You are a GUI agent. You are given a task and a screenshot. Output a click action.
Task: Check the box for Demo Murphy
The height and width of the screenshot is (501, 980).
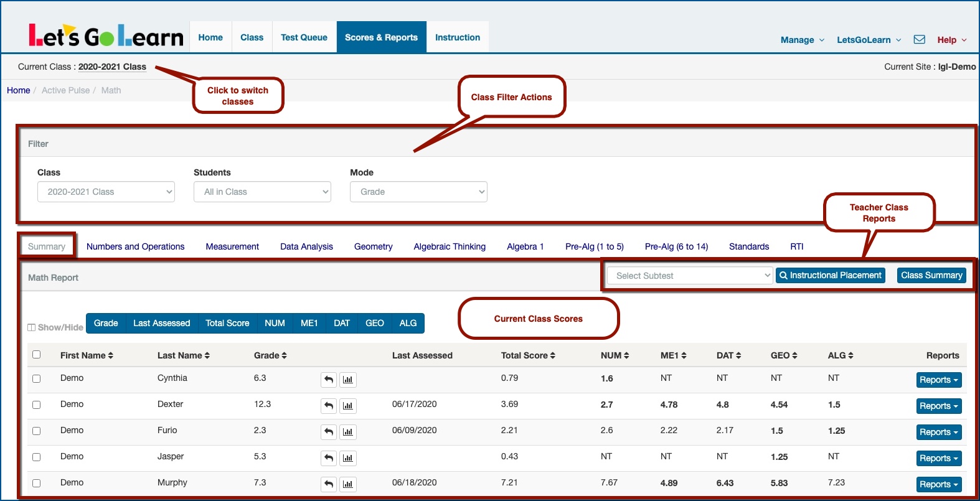tap(36, 483)
